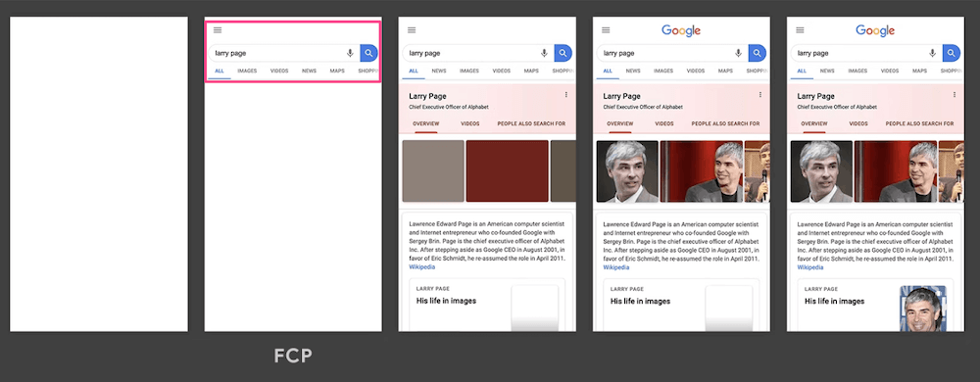Open red-curtain Larry Page photo in fourth frame
980x382 pixels.
[x=702, y=171]
